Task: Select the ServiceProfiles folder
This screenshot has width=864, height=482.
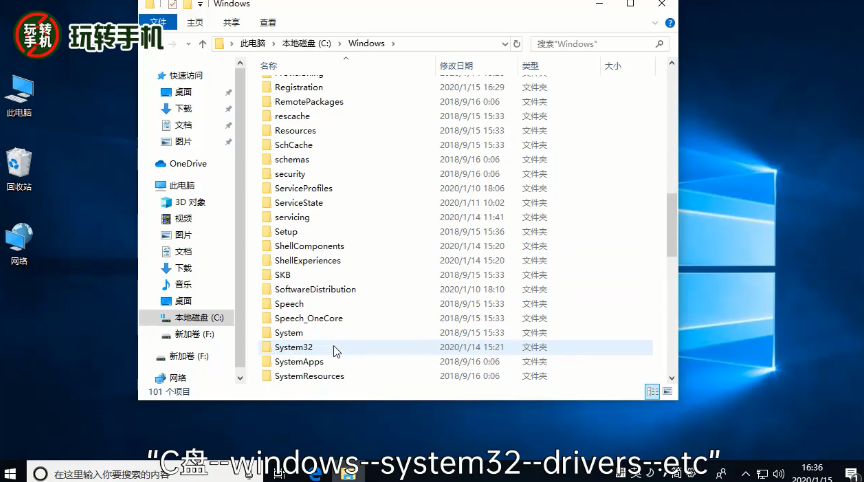Action: [x=303, y=188]
